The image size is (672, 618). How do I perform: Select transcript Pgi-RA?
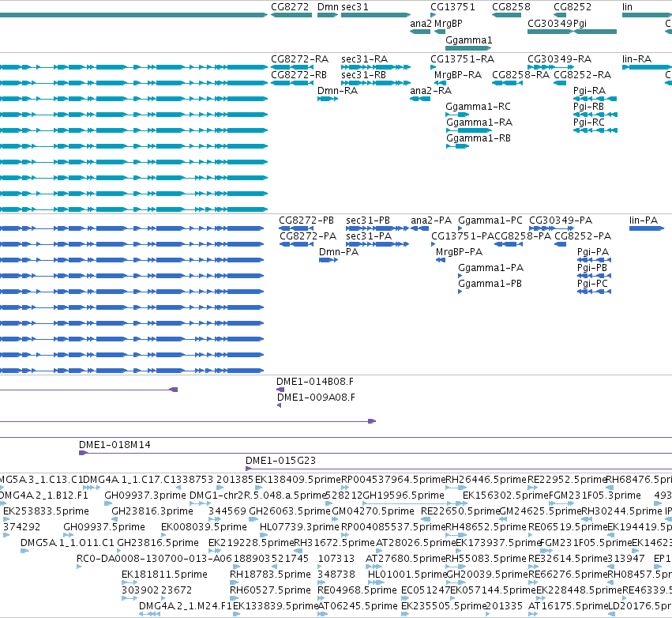point(589,91)
